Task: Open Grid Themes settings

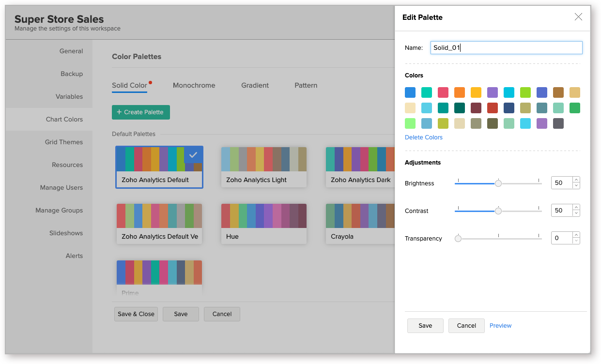Action: (x=49, y=142)
